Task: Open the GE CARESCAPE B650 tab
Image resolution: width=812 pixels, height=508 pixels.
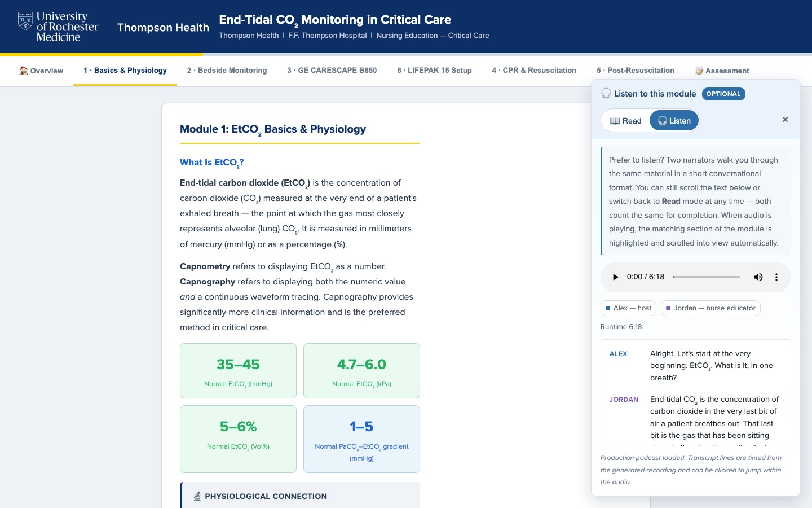Action: (x=332, y=71)
